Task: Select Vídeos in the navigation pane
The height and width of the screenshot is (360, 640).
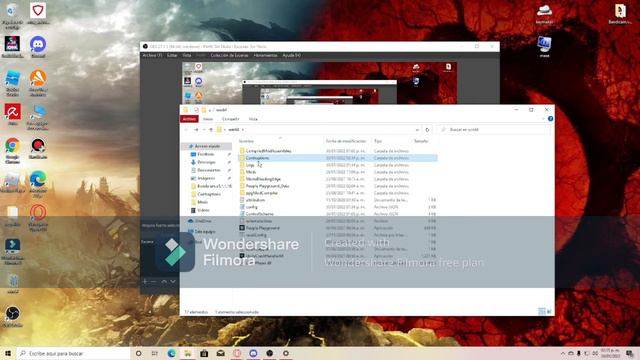Action: 203,210
